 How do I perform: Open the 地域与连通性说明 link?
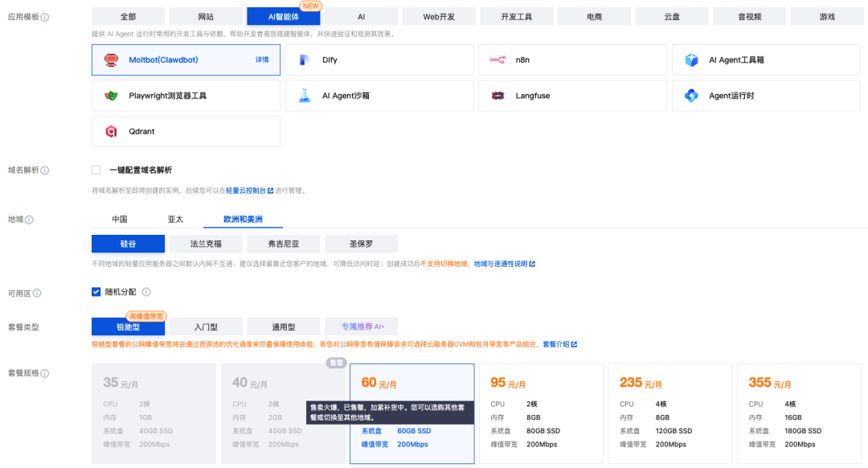(x=501, y=265)
